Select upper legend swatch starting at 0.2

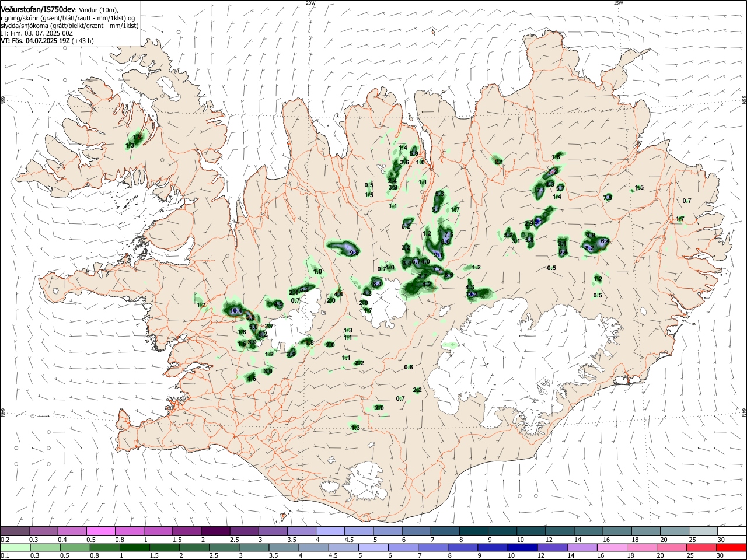click(x=15, y=531)
